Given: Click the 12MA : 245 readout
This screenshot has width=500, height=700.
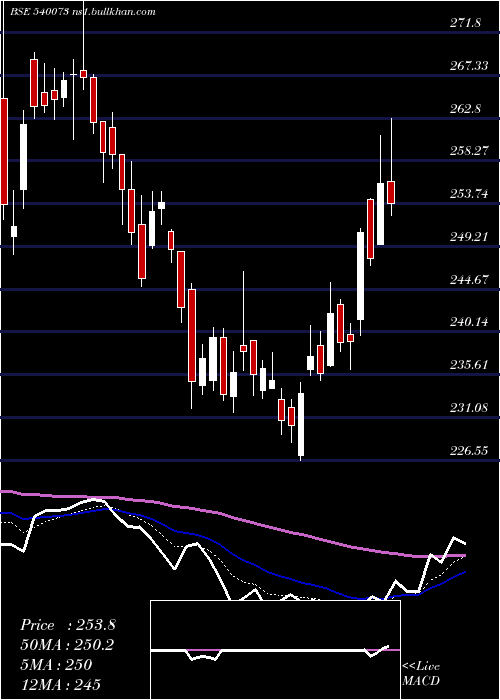Looking at the screenshot, I should click(x=61, y=684).
